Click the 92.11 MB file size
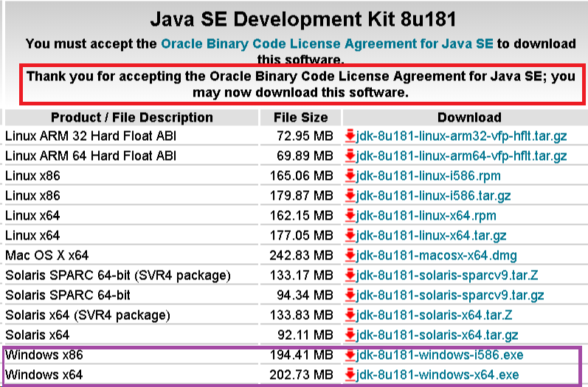 click(305, 335)
